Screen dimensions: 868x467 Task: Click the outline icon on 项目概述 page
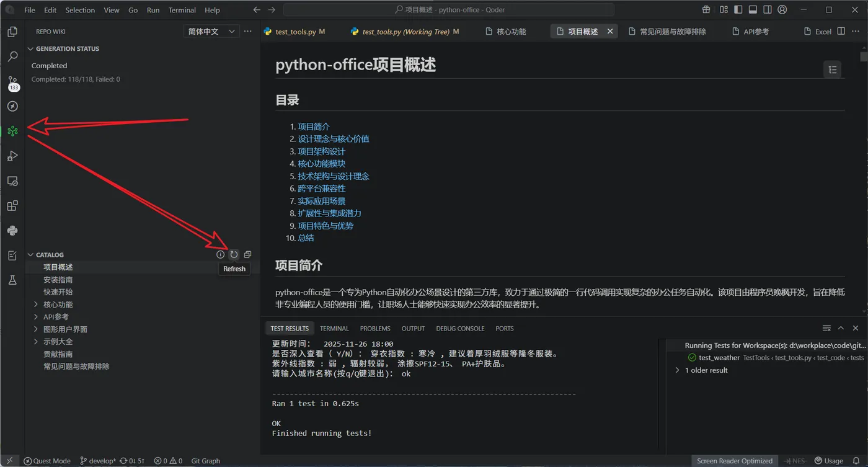(833, 69)
